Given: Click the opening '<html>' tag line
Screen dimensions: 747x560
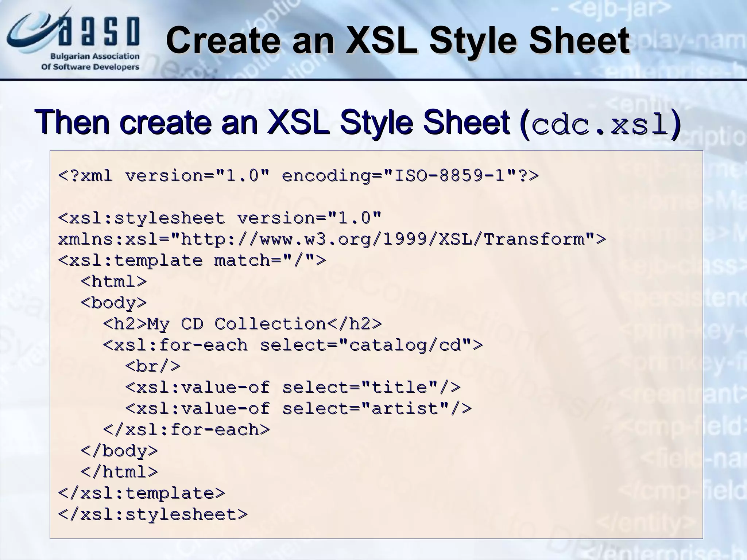Looking at the screenshot, I should [x=114, y=282].
